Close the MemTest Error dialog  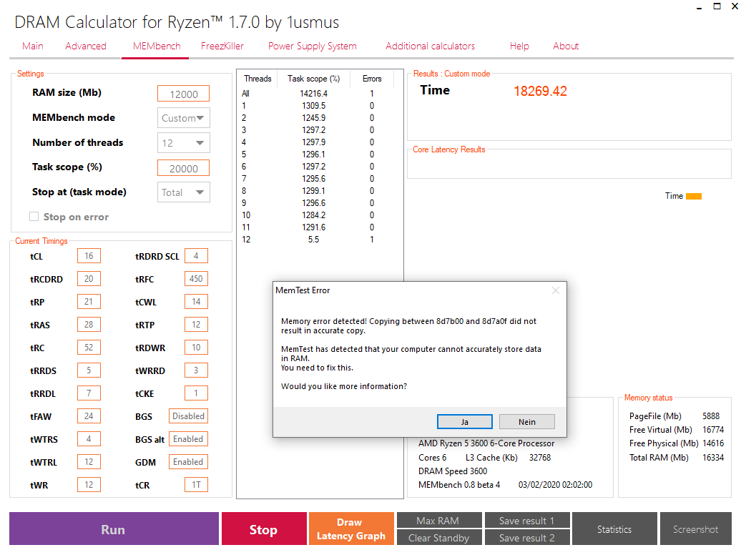[x=555, y=290]
